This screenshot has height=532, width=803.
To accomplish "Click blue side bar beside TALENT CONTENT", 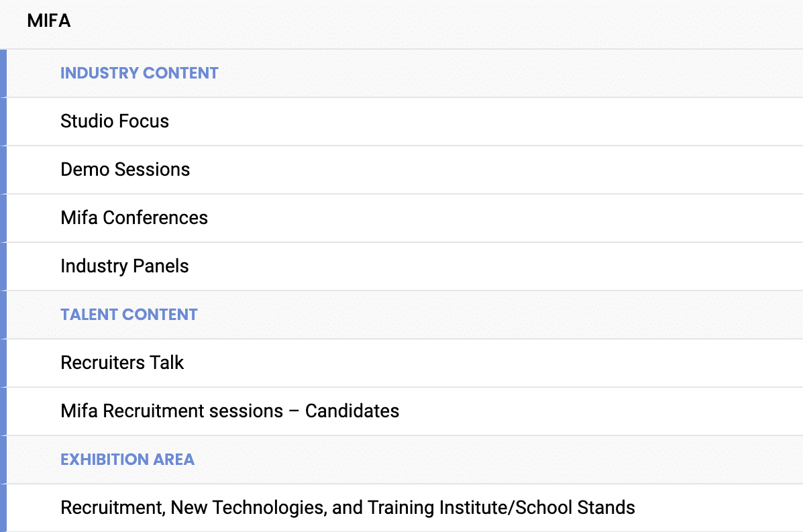I will [x=3, y=315].
